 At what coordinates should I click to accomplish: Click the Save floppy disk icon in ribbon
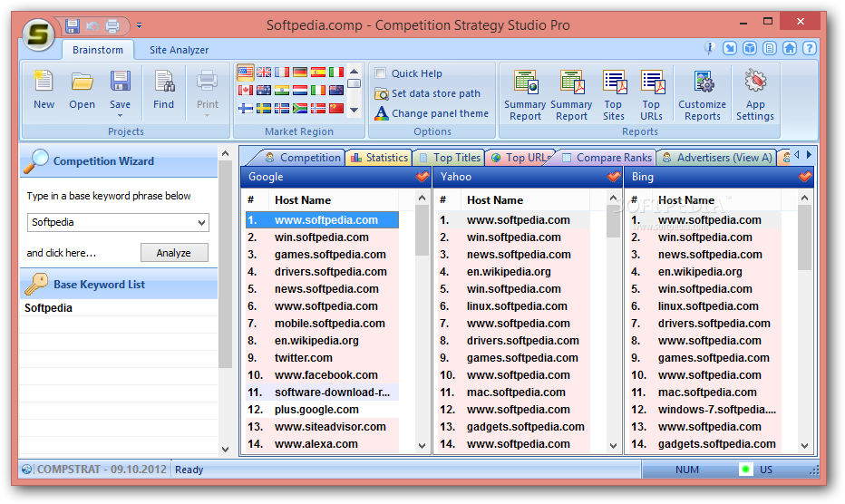tap(121, 82)
